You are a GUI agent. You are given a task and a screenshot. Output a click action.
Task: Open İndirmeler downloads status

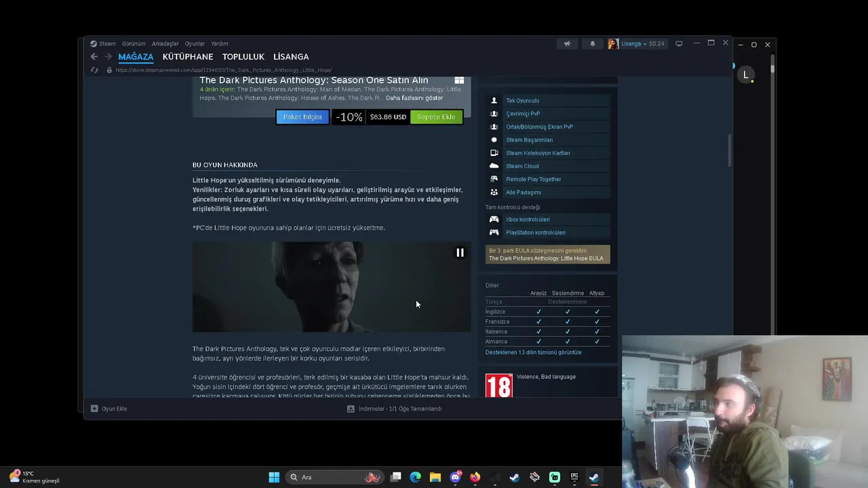(x=395, y=409)
